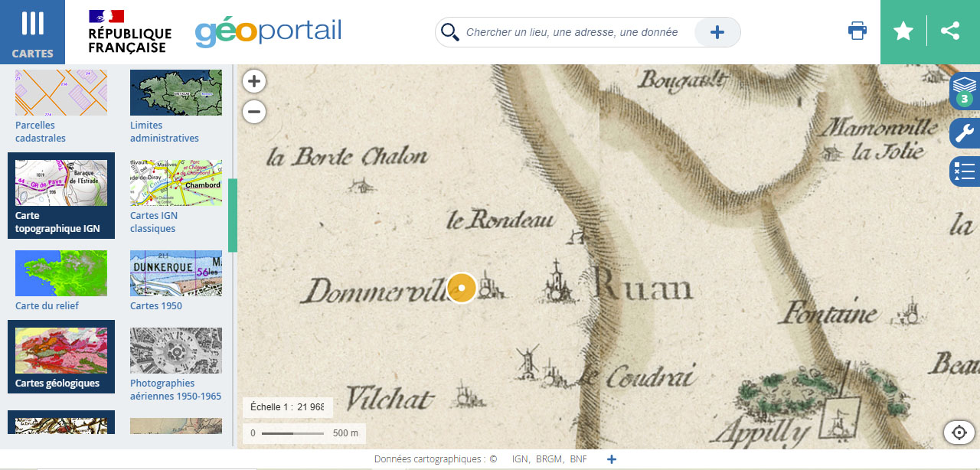The width and height of the screenshot is (980, 470).
Task: Enable the Parcelles cadastrales layer
Action: [x=61, y=106]
